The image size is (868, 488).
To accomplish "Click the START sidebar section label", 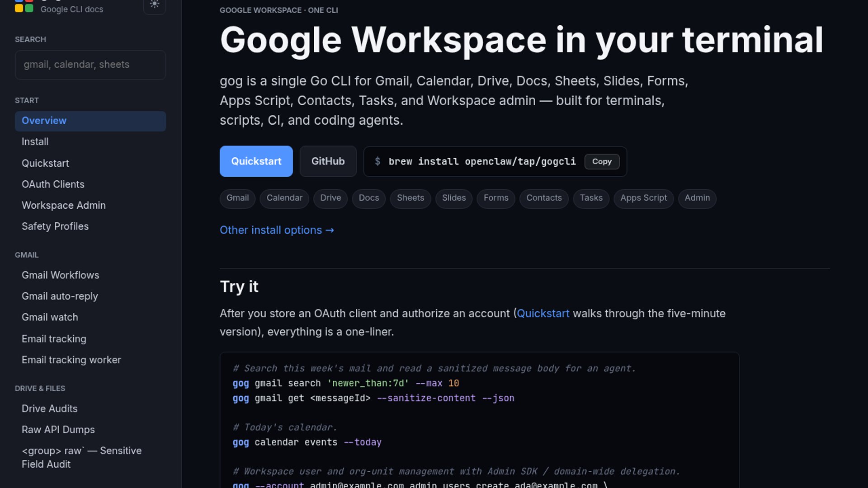I will tap(27, 100).
